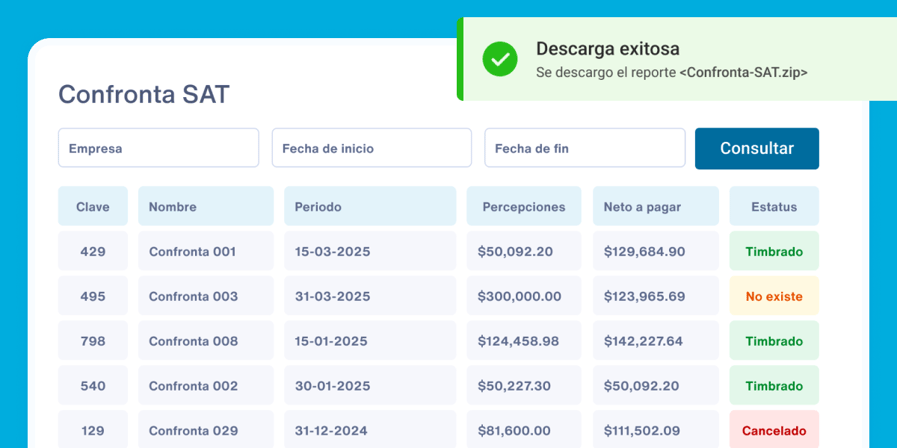Open the Fecha de inicio field
The height and width of the screenshot is (448, 897).
pyautogui.click(x=371, y=148)
